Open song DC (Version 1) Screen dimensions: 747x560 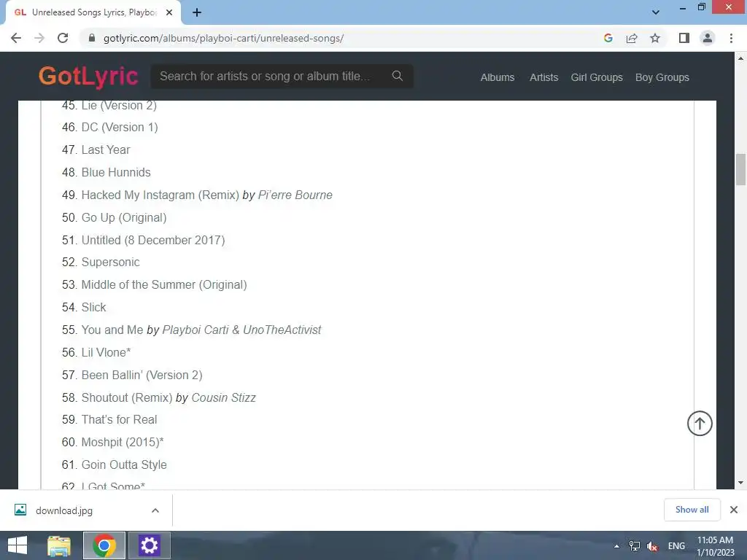[x=120, y=127]
